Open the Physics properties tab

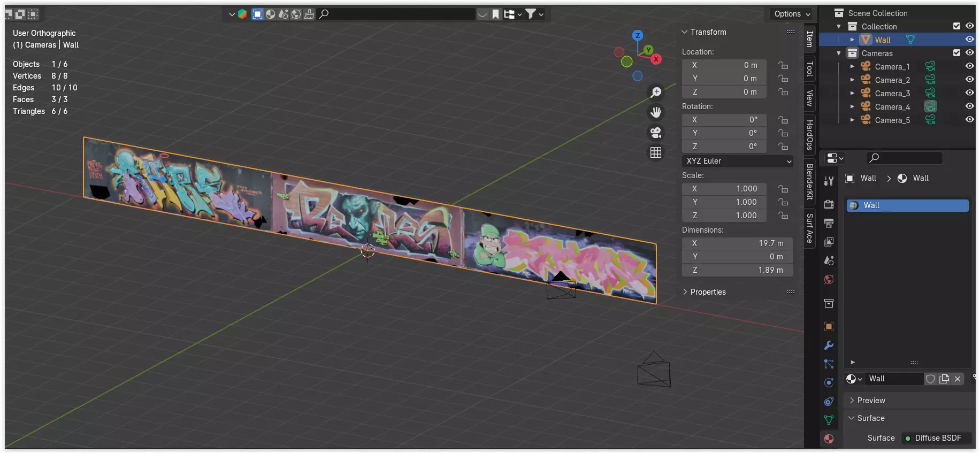(829, 383)
